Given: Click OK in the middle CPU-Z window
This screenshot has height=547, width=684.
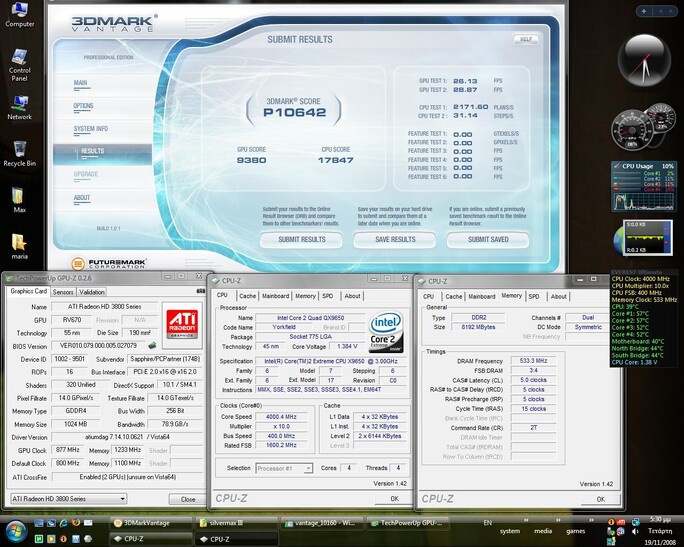Looking at the screenshot, I should tap(394, 498).
